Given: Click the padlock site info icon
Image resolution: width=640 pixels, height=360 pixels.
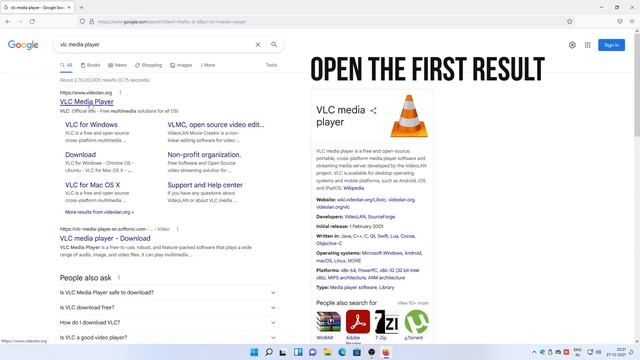Looking at the screenshot, I should tap(91, 22).
